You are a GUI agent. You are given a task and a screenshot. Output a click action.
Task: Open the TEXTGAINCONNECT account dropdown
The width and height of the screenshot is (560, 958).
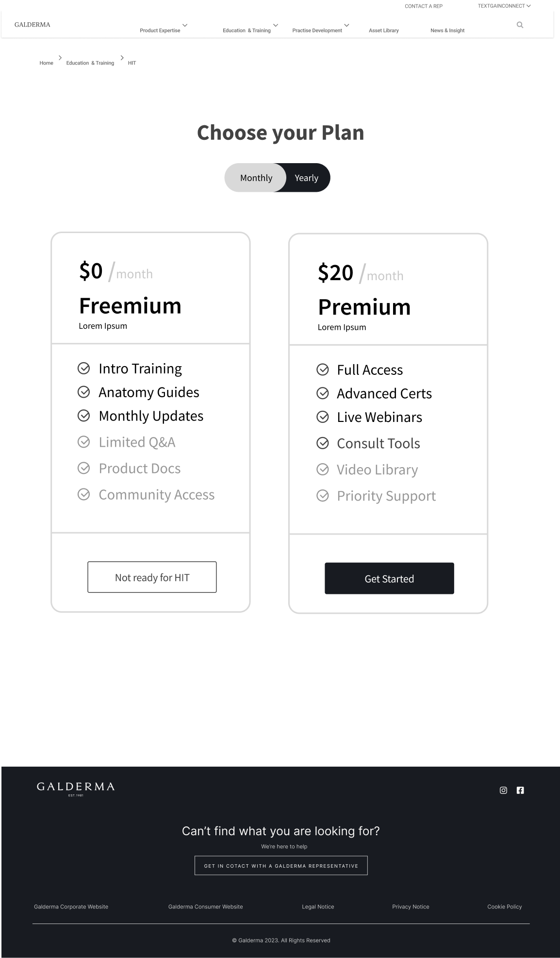coord(504,6)
